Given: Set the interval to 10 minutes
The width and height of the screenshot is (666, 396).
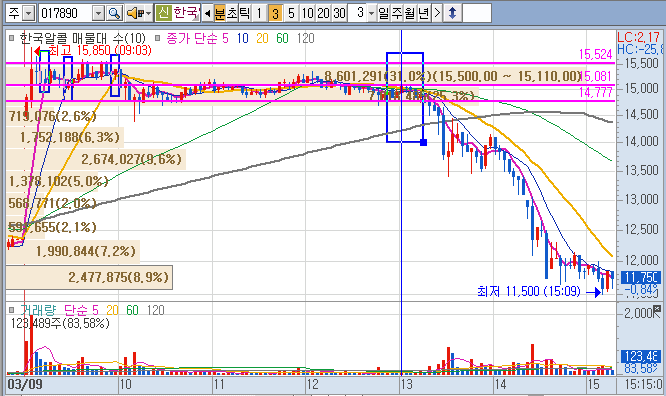Looking at the screenshot, I should click(307, 13).
